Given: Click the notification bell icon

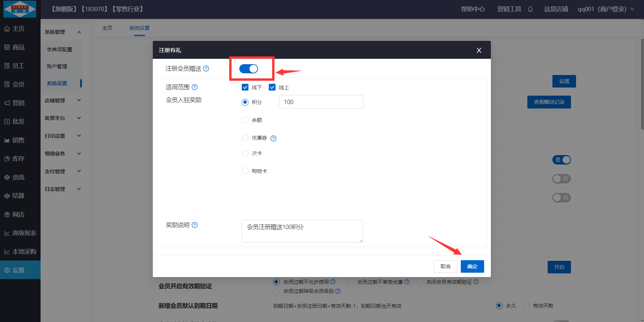Looking at the screenshot, I should [x=530, y=9].
